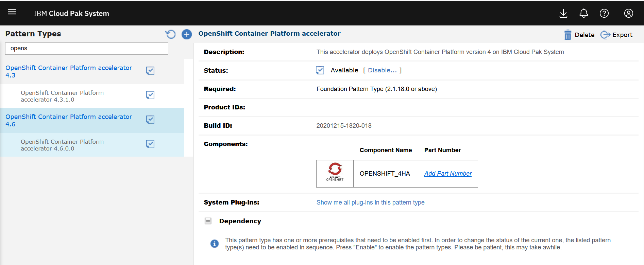Image resolution: width=644 pixels, height=265 pixels.
Task: Select OpenShift Container Platform accelerator 4.3.1.0
Action: [62, 96]
